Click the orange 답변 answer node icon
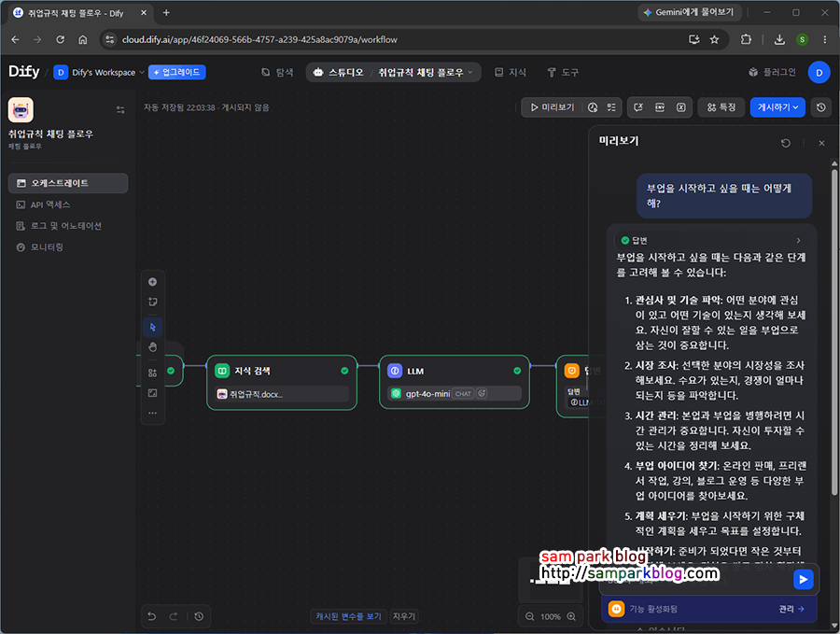Viewport: 840px width, 634px height. coord(572,371)
